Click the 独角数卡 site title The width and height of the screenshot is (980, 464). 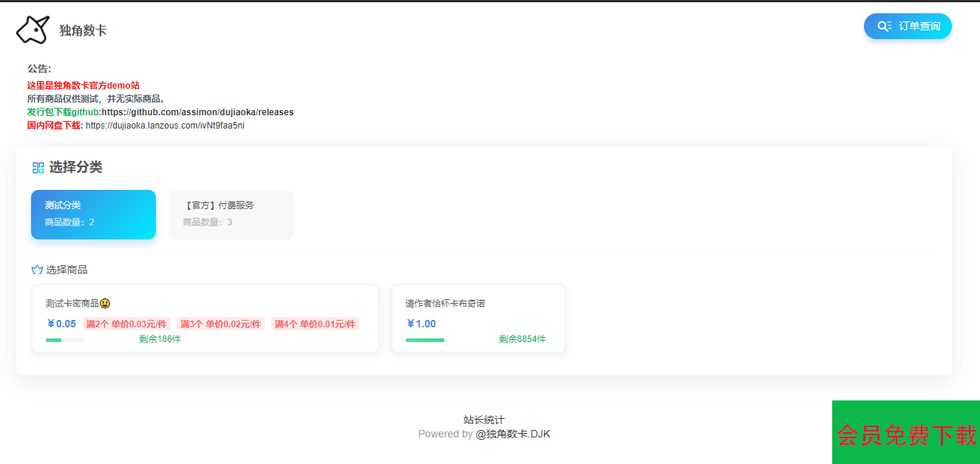point(83,30)
